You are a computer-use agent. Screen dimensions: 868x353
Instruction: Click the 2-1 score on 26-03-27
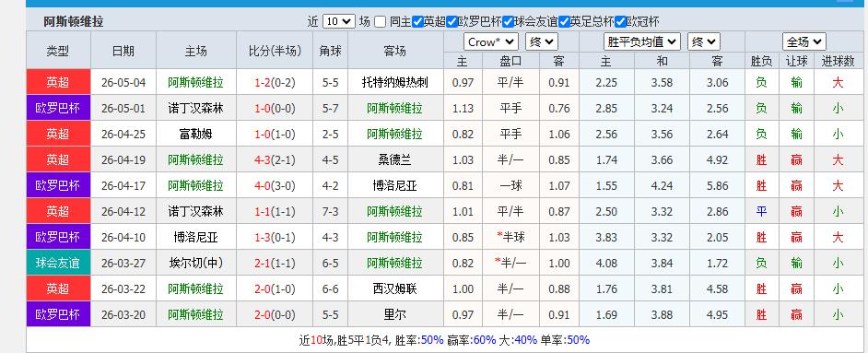pyautogui.click(x=263, y=263)
